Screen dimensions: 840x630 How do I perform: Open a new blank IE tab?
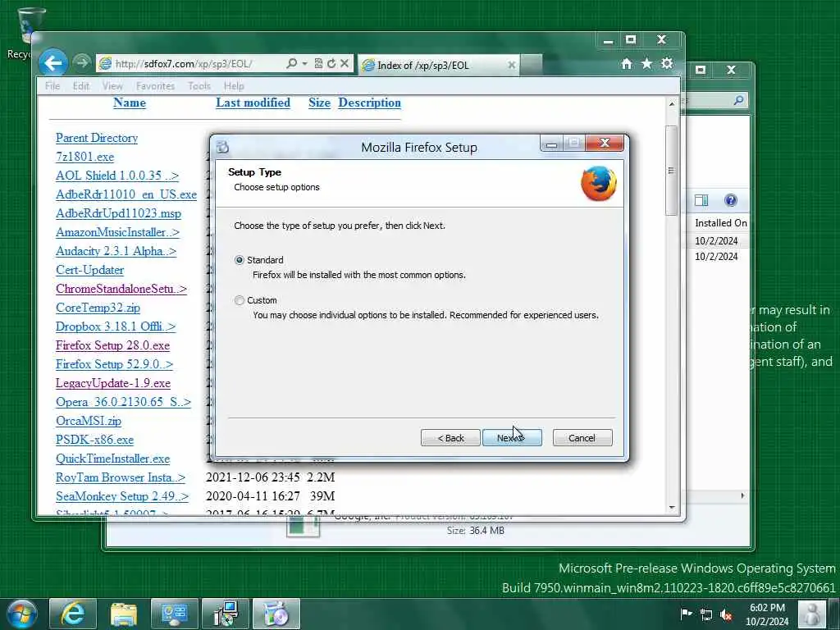(531, 65)
